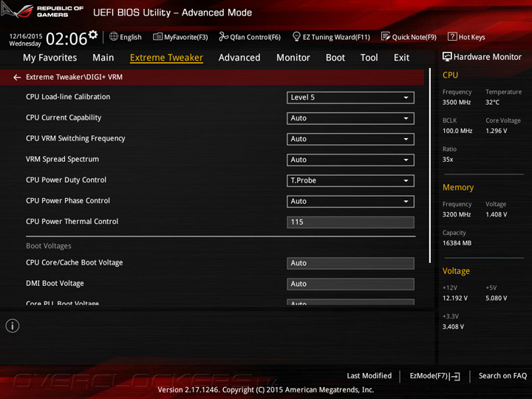Click the EZ Tuning Wizard lightbulb icon

pos(296,36)
